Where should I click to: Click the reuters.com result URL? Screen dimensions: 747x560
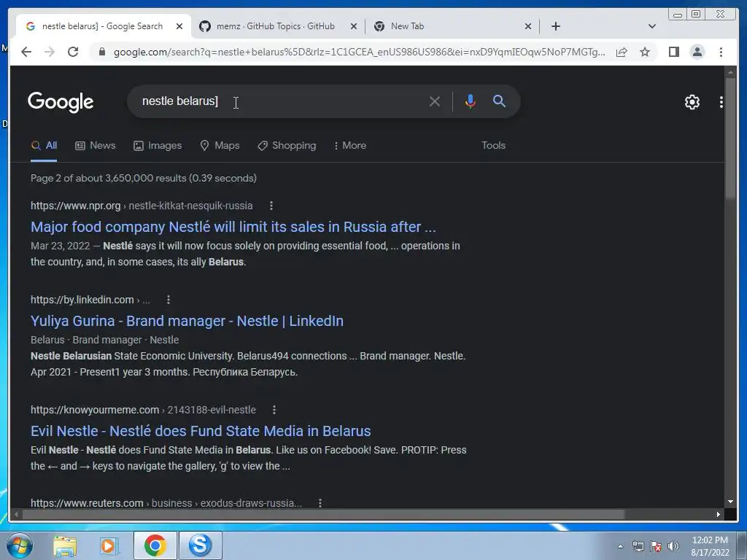coord(166,503)
